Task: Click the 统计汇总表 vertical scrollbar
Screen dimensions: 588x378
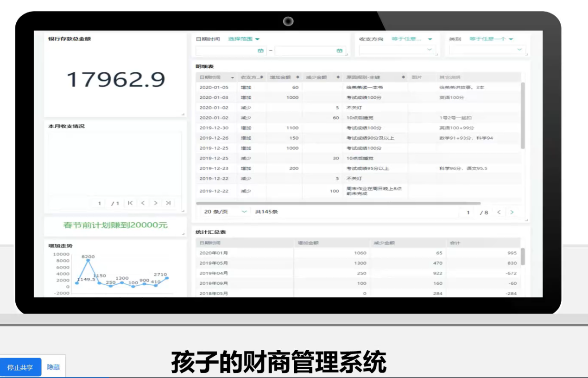Action: 523,256
